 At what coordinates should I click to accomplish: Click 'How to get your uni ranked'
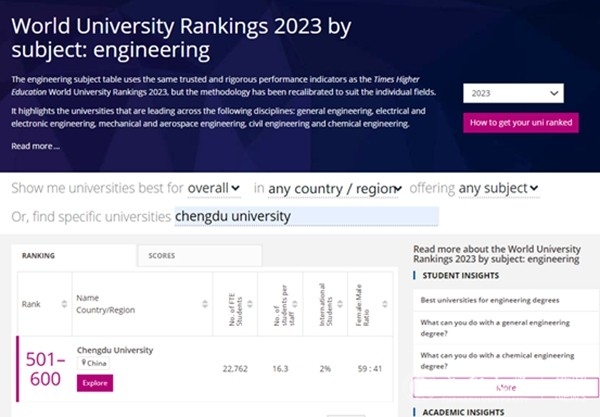pyautogui.click(x=521, y=123)
